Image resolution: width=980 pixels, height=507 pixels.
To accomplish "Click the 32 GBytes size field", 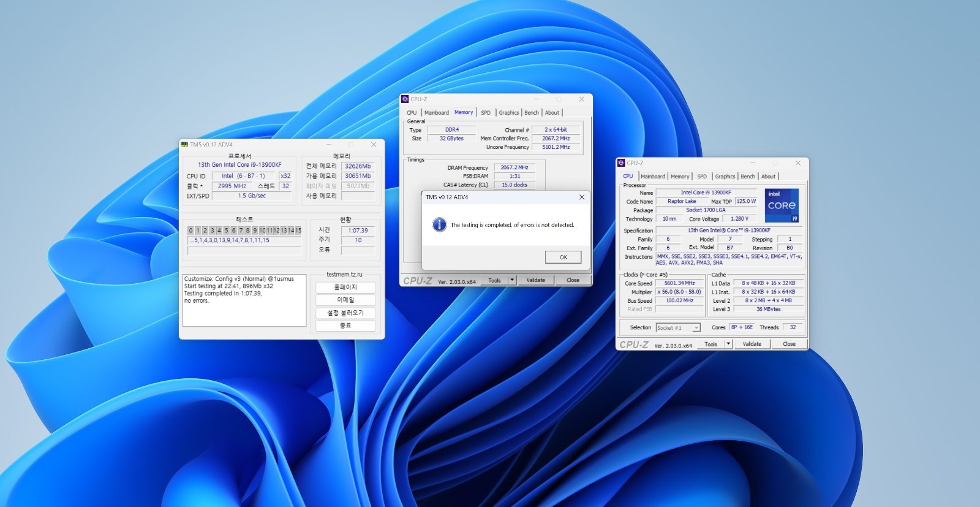I will coord(452,139).
